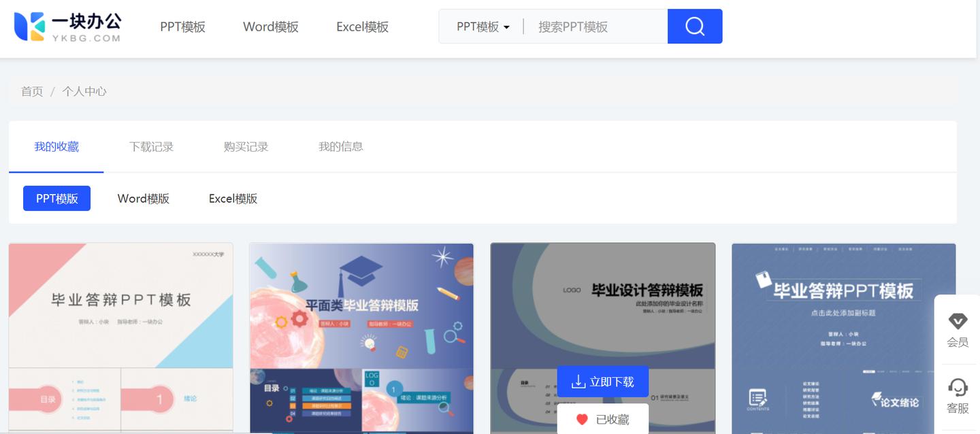The width and height of the screenshot is (980, 434).
Task: Go to 个人中心 breadcrumb entry
Action: [x=84, y=91]
